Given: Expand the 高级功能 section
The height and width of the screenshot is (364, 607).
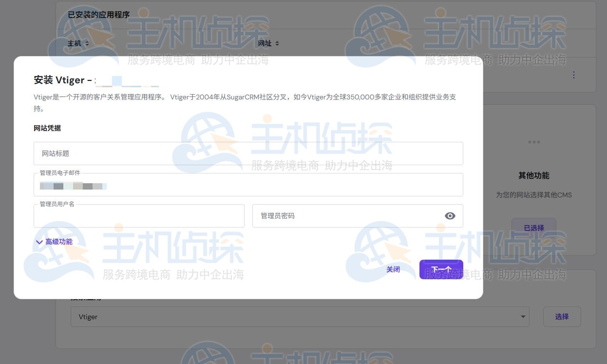Looking at the screenshot, I should click(58, 242).
